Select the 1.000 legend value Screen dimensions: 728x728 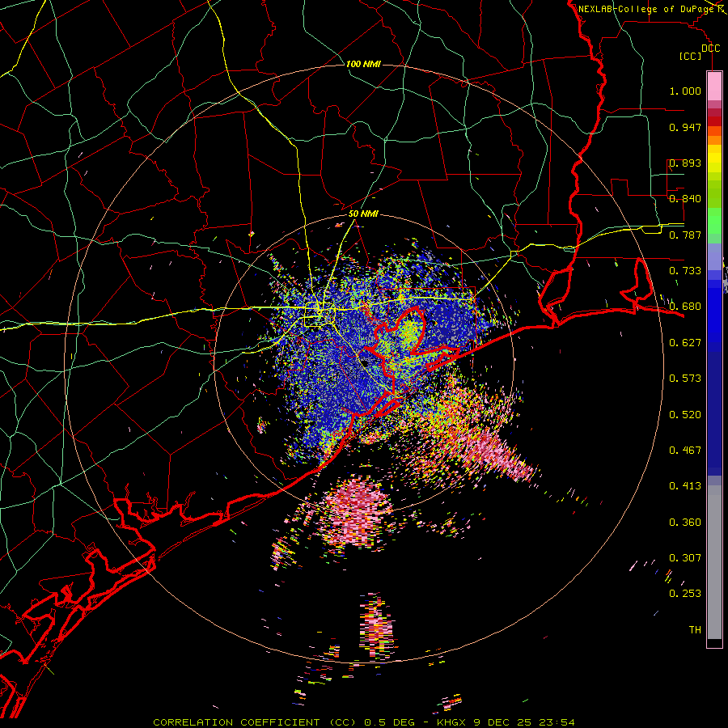click(x=685, y=91)
